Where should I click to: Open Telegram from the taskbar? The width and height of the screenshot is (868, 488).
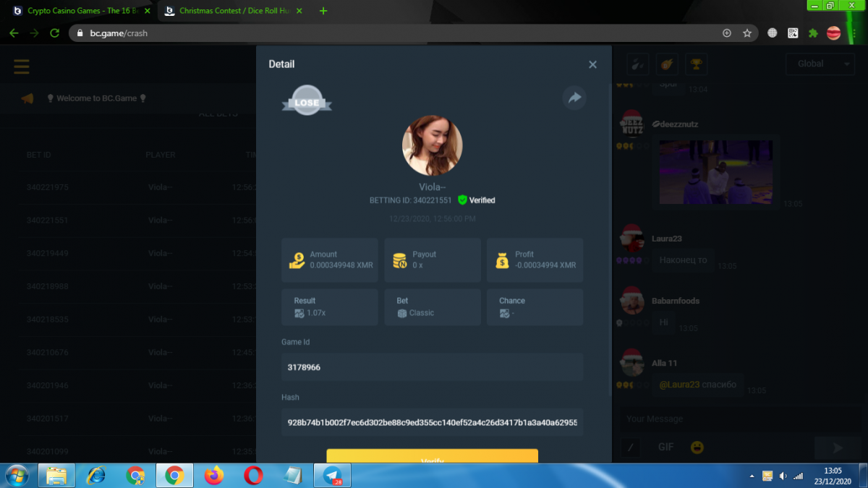click(x=332, y=476)
